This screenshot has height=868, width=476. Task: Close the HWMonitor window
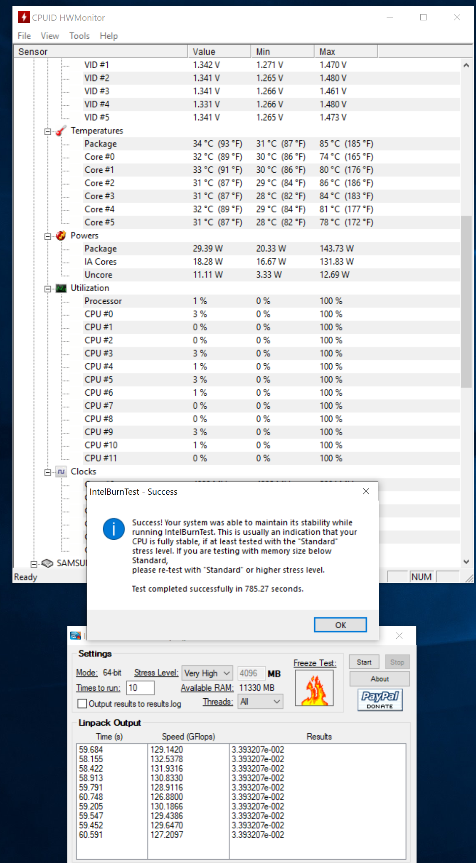(x=457, y=17)
